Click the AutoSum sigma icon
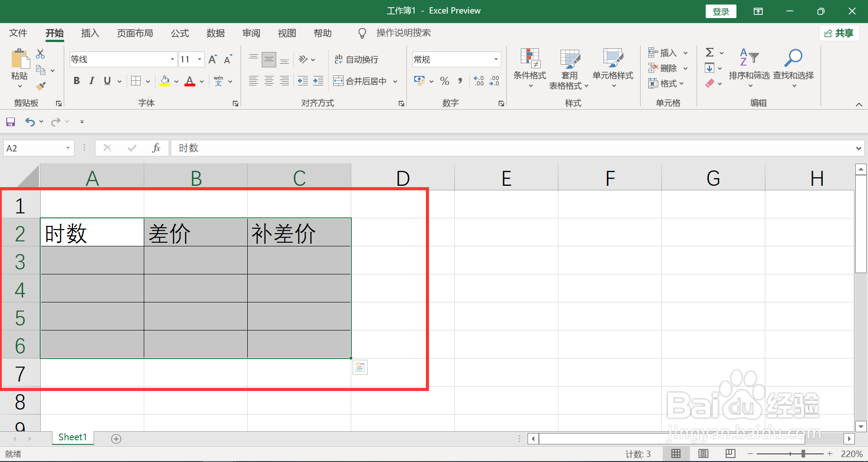 point(710,52)
